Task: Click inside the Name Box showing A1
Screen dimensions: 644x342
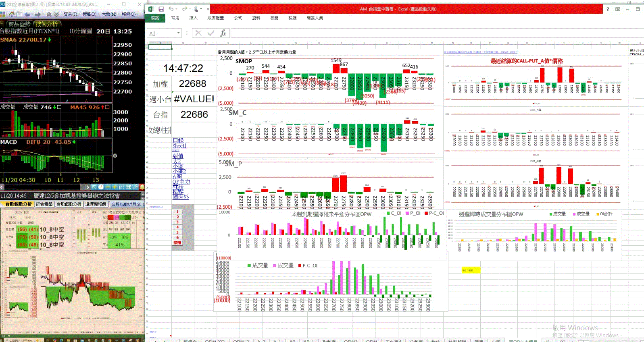Action: tap(162, 33)
